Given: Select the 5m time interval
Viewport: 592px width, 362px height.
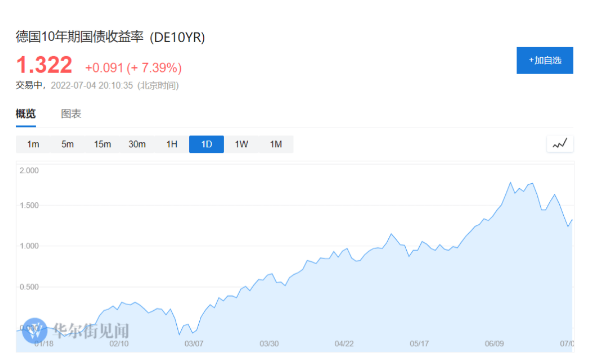Looking at the screenshot, I should (x=68, y=144).
